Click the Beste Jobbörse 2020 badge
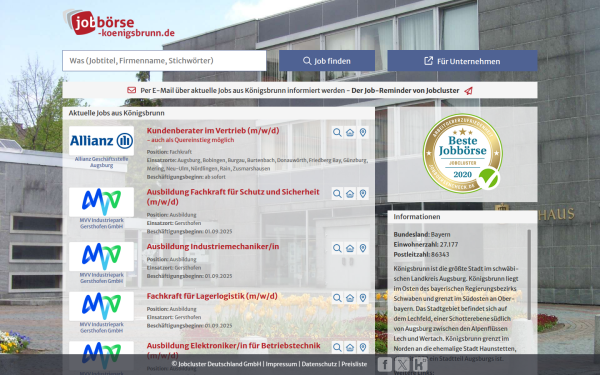Viewport: 600px width, 375px height. tap(462, 154)
